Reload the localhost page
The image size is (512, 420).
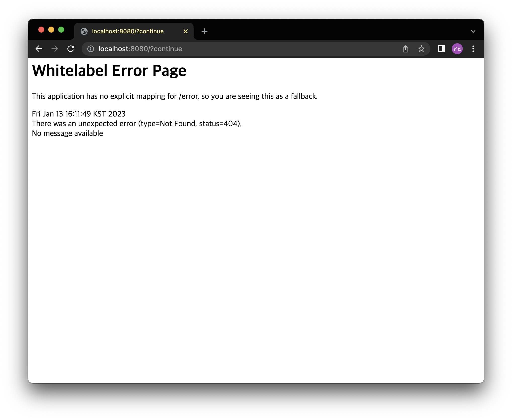click(71, 49)
